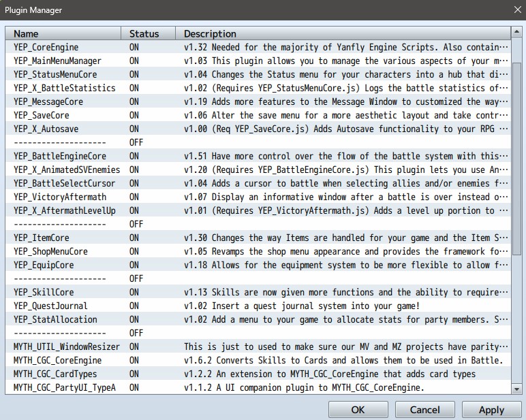Click description 'Add a menu to your game'
The image size is (526, 420).
click(x=346, y=319)
